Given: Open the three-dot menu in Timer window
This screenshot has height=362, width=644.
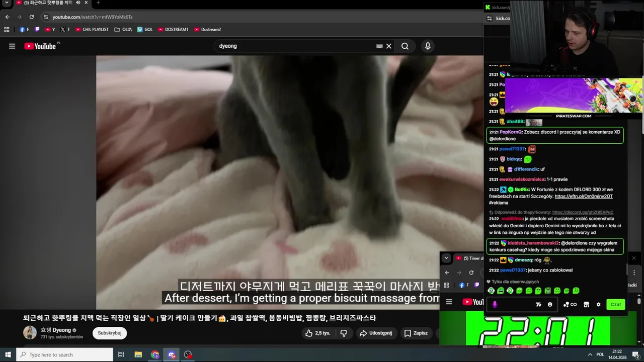Looking at the screenshot, I should click(634, 273).
